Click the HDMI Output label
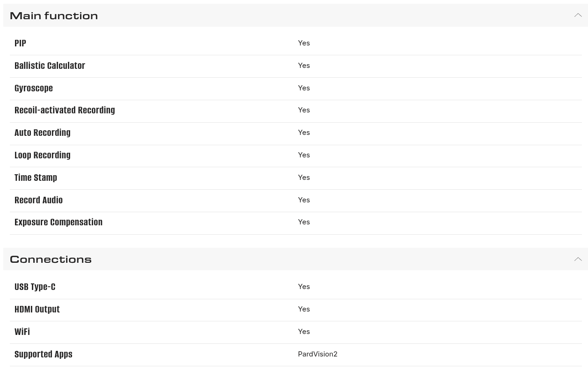Image resolution: width=588 pixels, height=371 pixels. tap(37, 309)
